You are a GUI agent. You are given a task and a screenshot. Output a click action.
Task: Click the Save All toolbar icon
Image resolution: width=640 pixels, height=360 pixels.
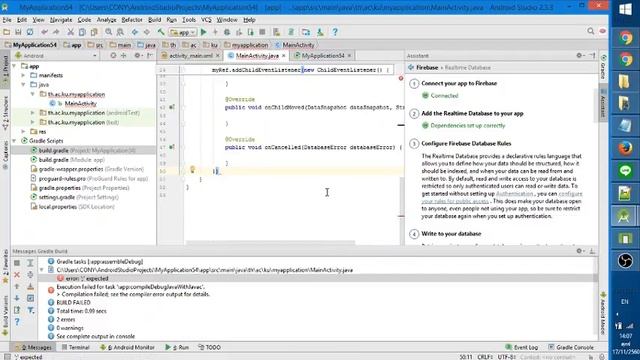pos(18,32)
